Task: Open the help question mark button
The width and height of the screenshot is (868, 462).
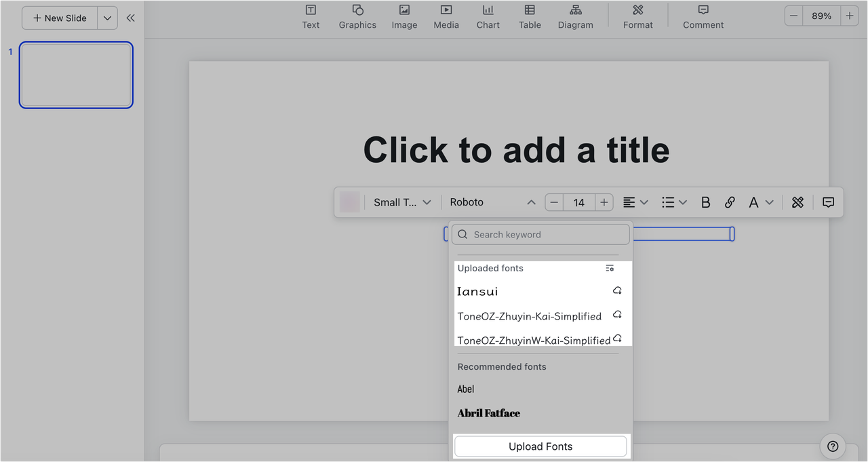Action: [x=833, y=446]
